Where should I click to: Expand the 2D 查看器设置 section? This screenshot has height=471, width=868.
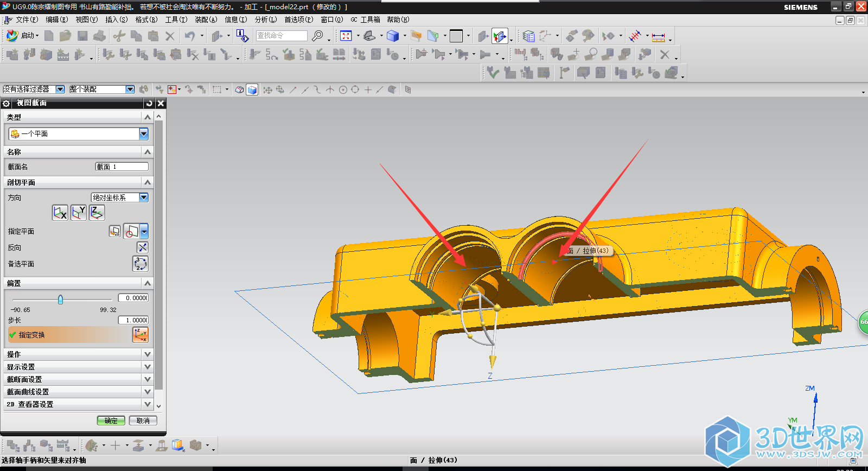tap(147, 404)
